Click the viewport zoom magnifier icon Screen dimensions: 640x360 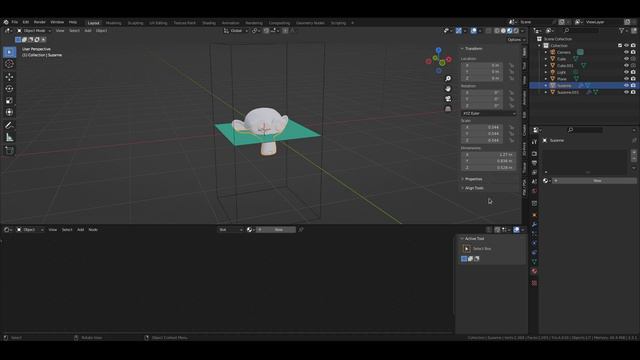[448, 79]
